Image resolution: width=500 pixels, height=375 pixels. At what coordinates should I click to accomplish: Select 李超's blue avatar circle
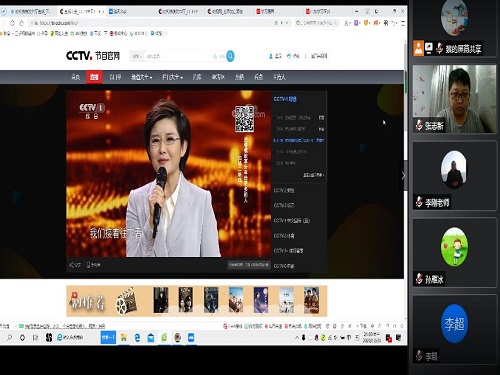[x=454, y=324]
